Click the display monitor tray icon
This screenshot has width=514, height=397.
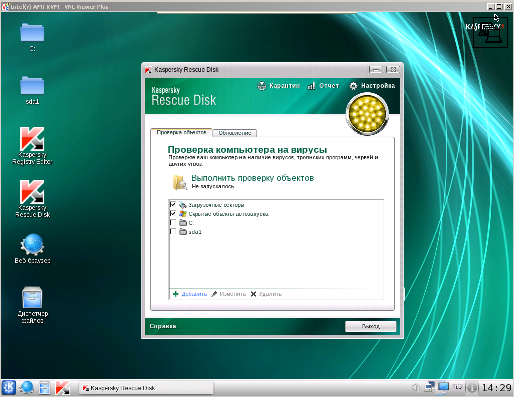pos(443,387)
